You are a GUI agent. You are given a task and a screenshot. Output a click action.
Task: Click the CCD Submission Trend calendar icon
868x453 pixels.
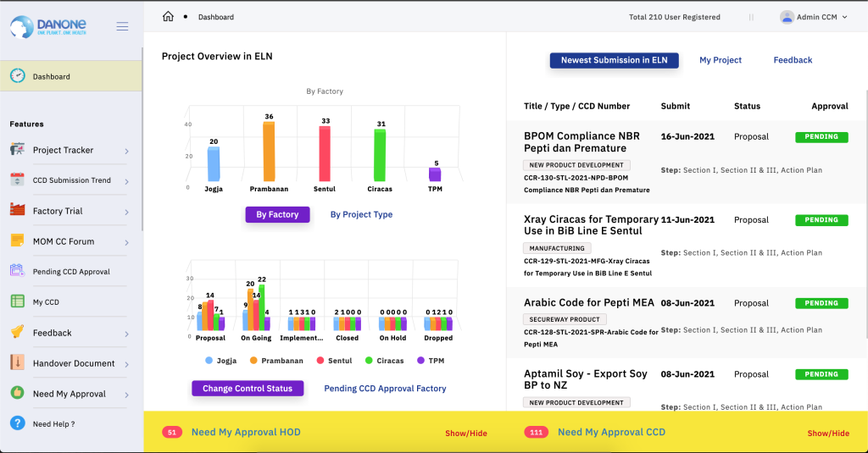coord(17,180)
